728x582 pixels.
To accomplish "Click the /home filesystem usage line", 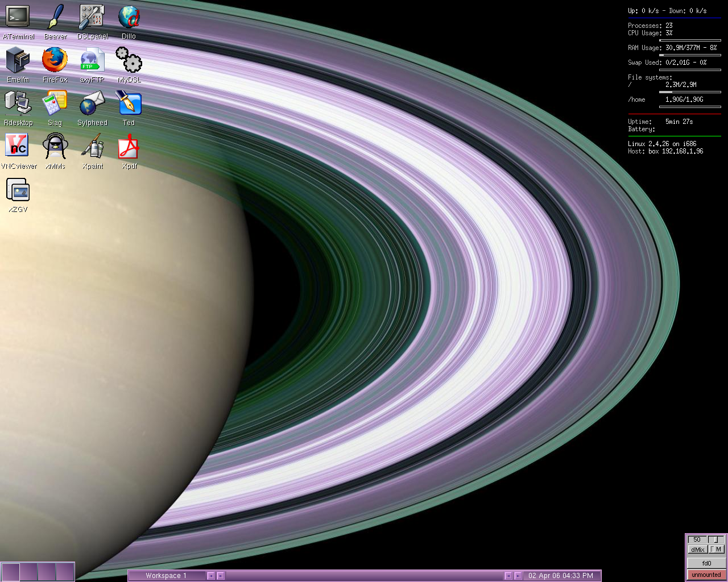I will tap(666, 99).
